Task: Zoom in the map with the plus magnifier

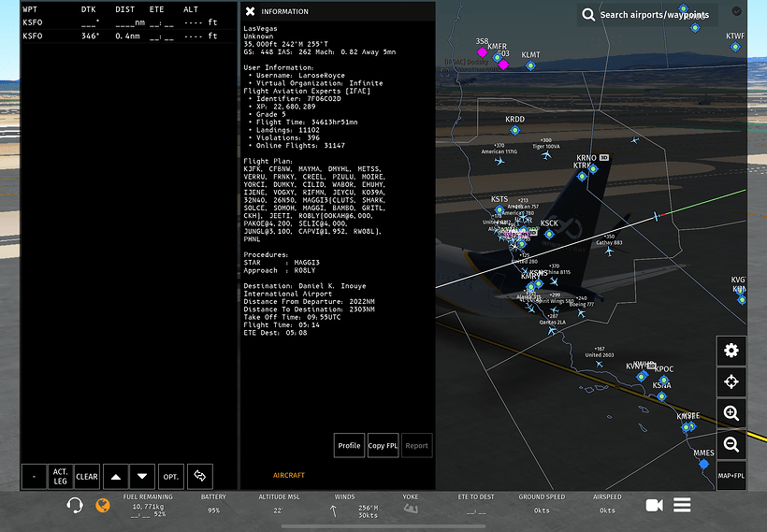Action: coord(731,413)
